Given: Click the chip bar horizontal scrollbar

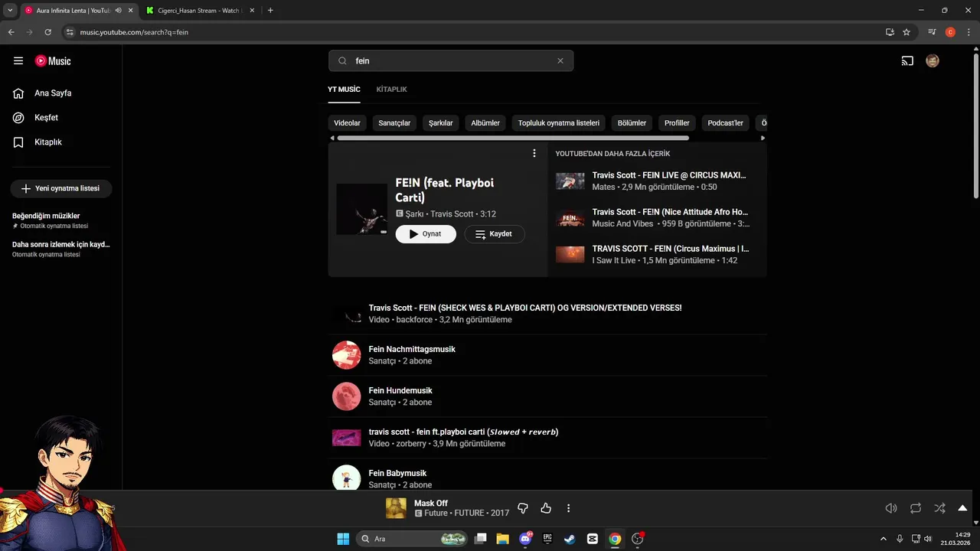Looking at the screenshot, I should 513,139.
